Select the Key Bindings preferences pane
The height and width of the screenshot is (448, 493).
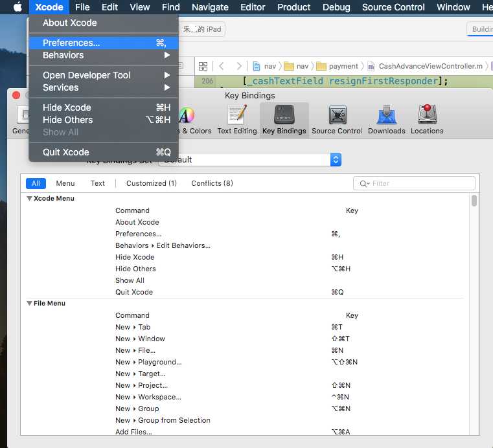pyautogui.click(x=284, y=120)
